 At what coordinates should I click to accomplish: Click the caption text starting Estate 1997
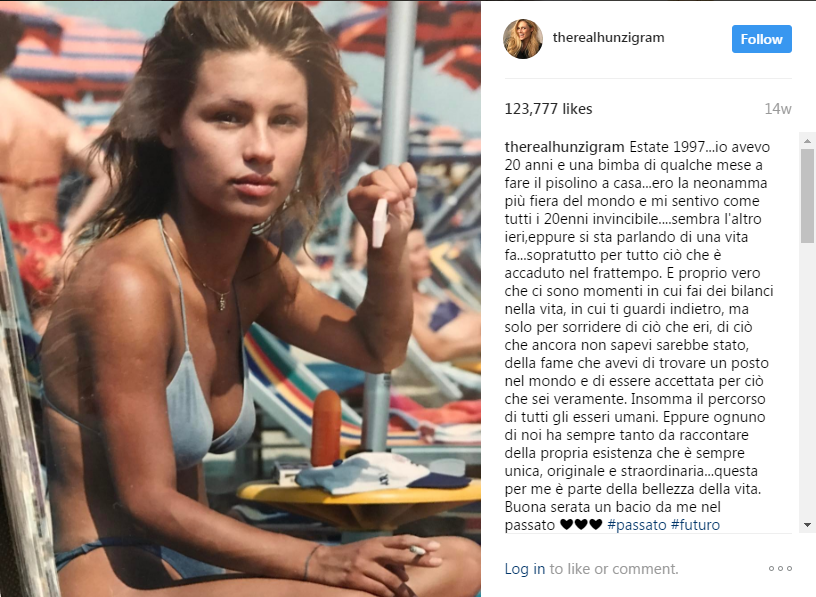[639, 336]
